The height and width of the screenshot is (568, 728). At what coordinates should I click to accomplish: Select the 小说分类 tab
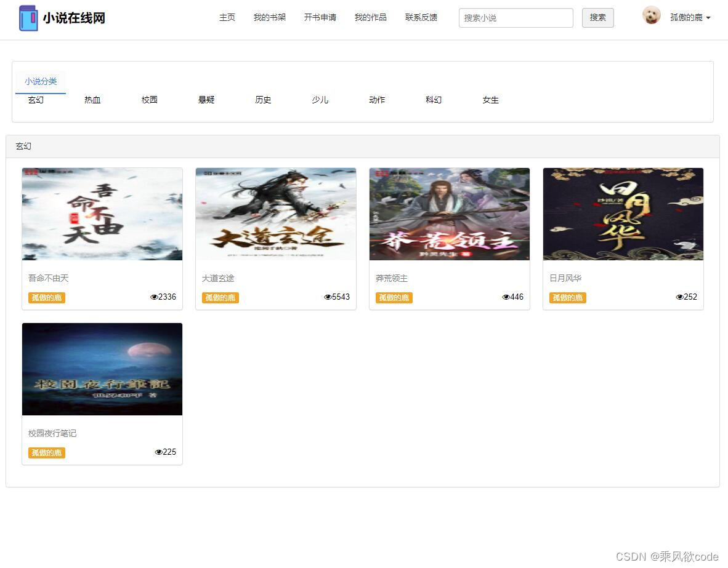click(41, 82)
